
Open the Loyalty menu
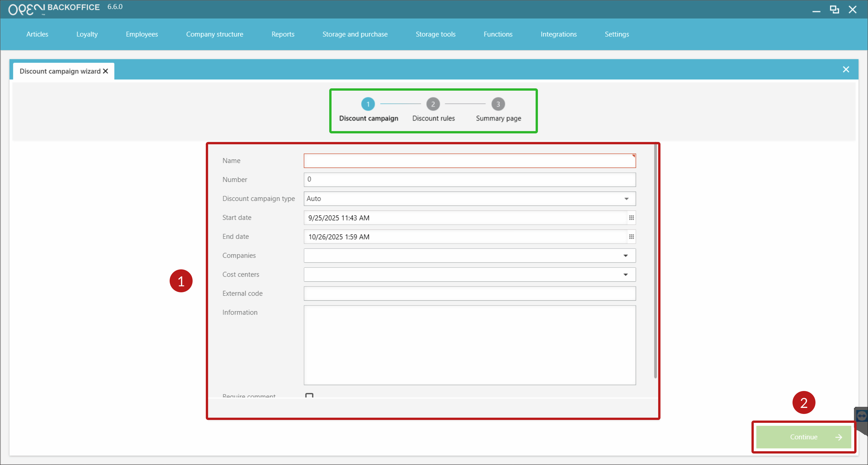(87, 34)
